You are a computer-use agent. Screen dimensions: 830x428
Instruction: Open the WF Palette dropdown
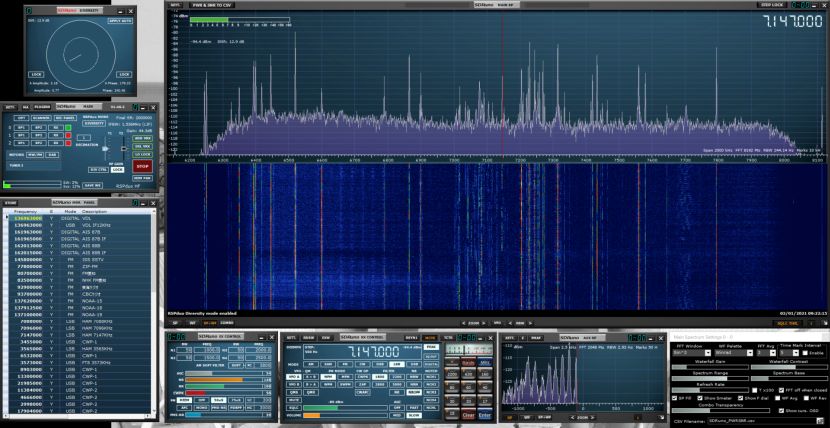pyautogui.click(x=734, y=353)
